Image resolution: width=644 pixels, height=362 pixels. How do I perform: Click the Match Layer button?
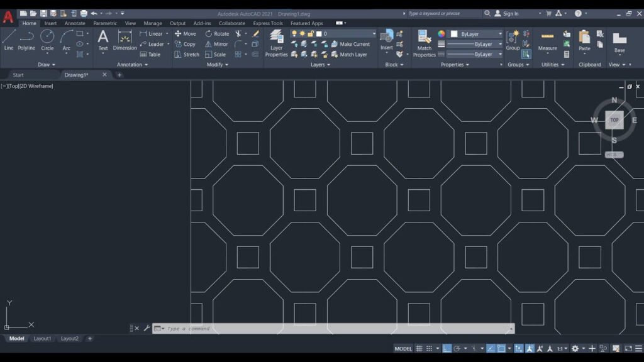[348, 54]
